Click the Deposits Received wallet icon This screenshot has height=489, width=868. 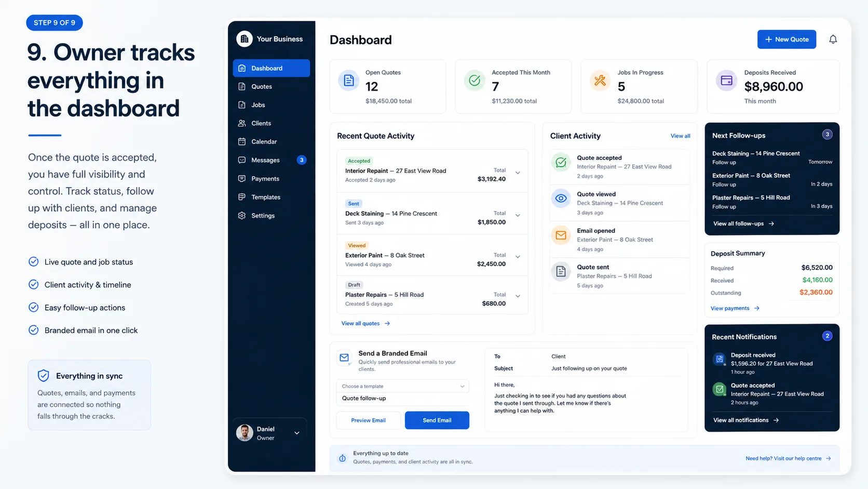[x=727, y=81]
